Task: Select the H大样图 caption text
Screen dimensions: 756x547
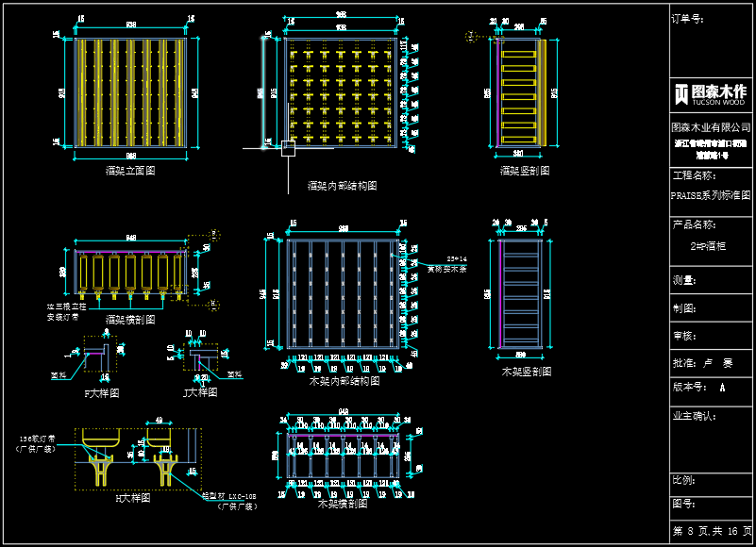Action: [132, 497]
